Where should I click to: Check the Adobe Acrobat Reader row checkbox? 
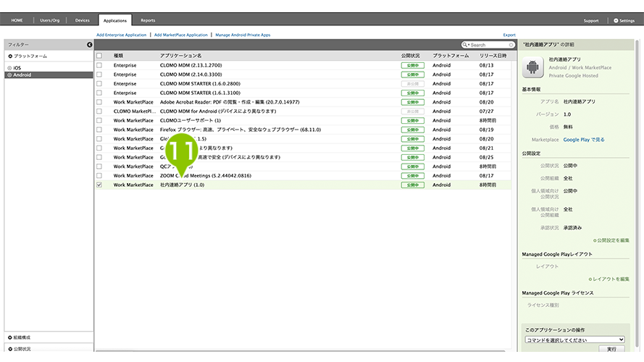(x=99, y=102)
